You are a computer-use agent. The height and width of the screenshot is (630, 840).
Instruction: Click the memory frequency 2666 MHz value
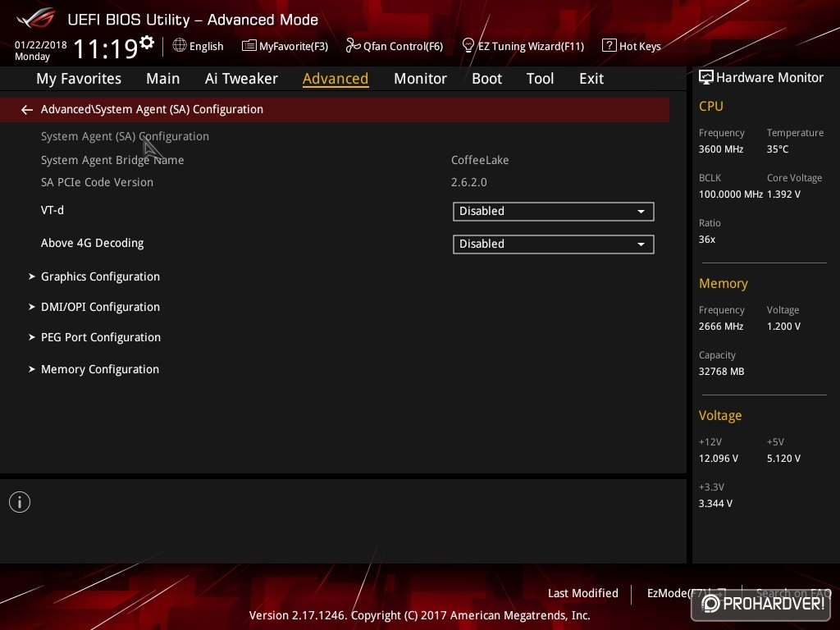[x=721, y=326]
